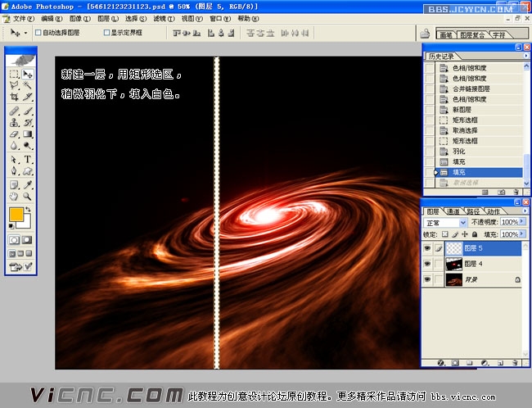The width and height of the screenshot is (532, 408).
Task: Toggle link box for 图层 4
Action: coord(439,264)
